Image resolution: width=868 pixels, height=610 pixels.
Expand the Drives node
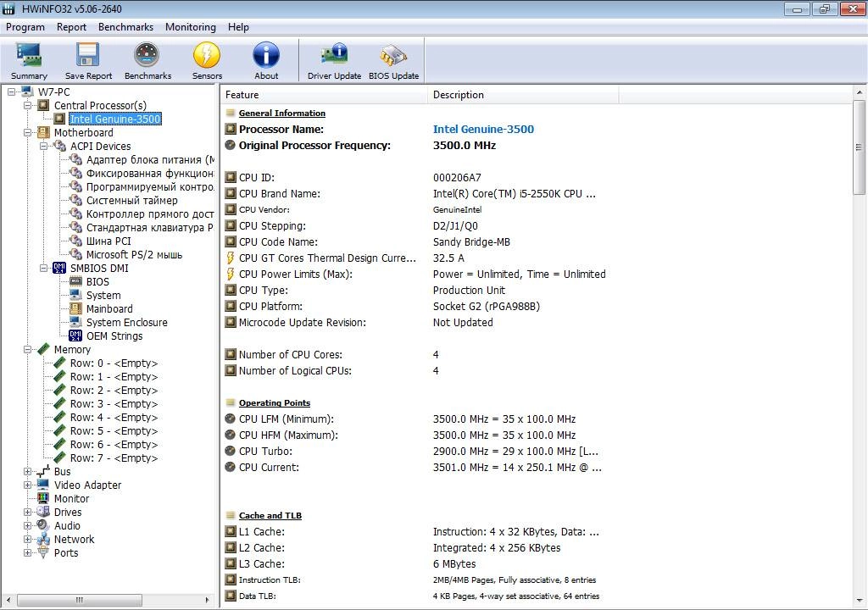point(28,512)
